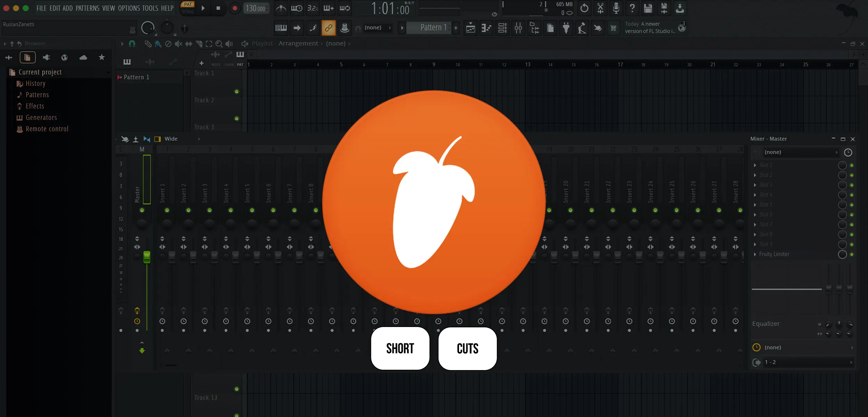
Task: Enable typing keyboard to piano
Action: click(281, 28)
